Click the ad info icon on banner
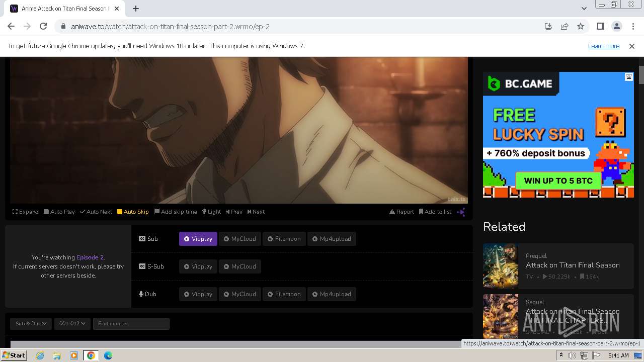Viewport: 644px width, 362px height. tap(629, 77)
